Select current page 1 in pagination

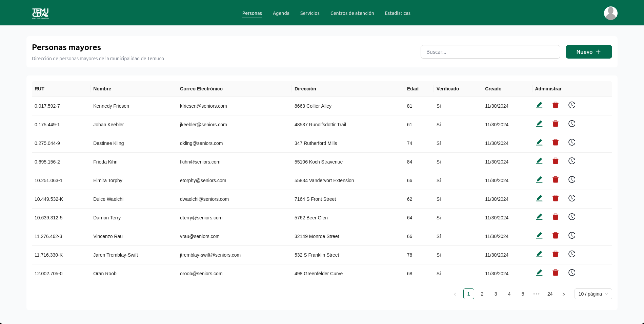[468, 294]
